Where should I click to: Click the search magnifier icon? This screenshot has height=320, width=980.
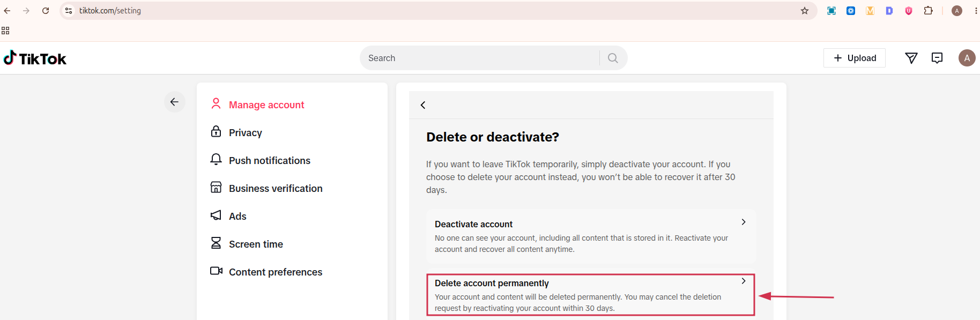click(613, 58)
